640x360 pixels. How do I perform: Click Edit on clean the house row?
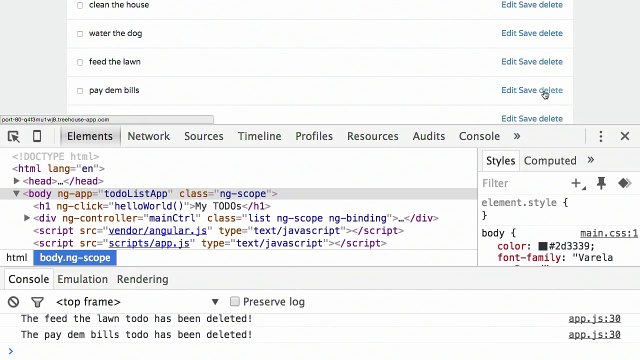coord(509,5)
